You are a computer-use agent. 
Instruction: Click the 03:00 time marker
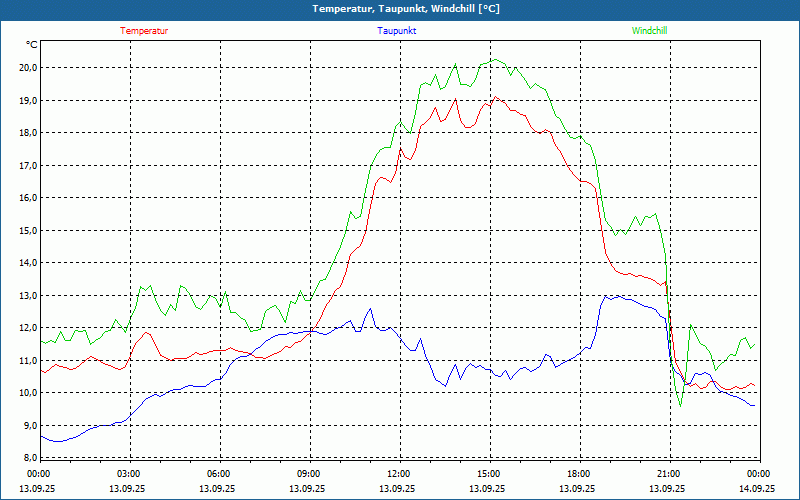pos(128,474)
